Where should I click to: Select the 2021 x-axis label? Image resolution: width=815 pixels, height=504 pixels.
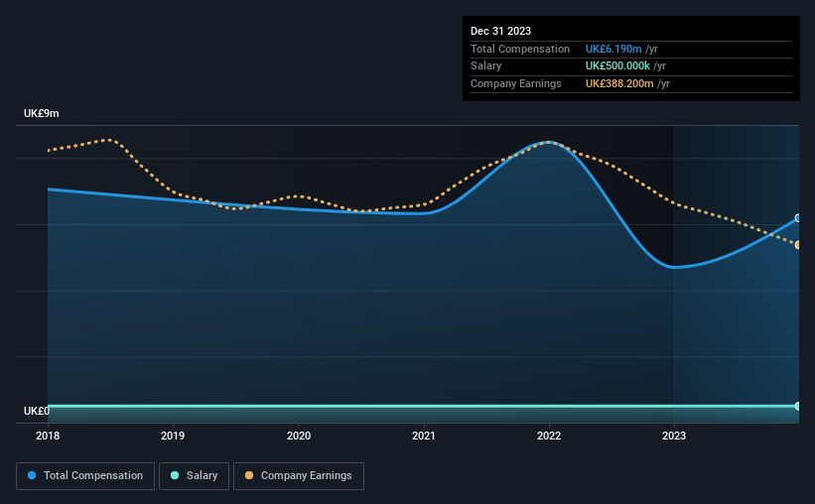click(424, 436)
